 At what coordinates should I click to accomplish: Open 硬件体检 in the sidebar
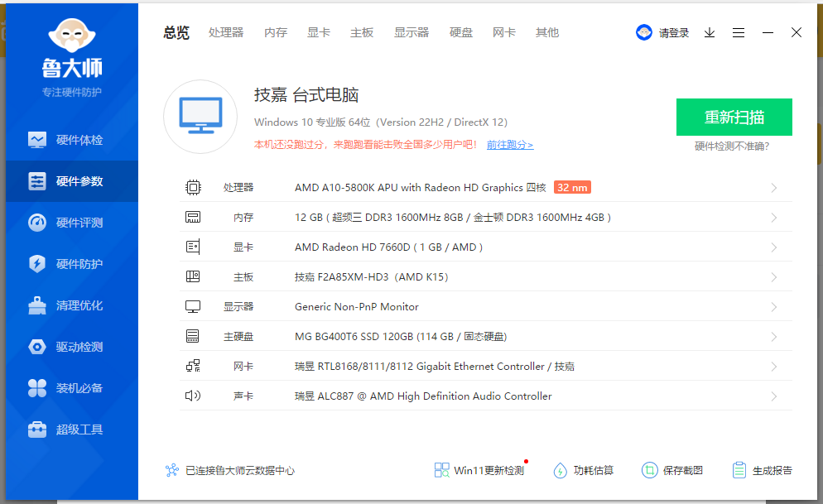point(72,140)
